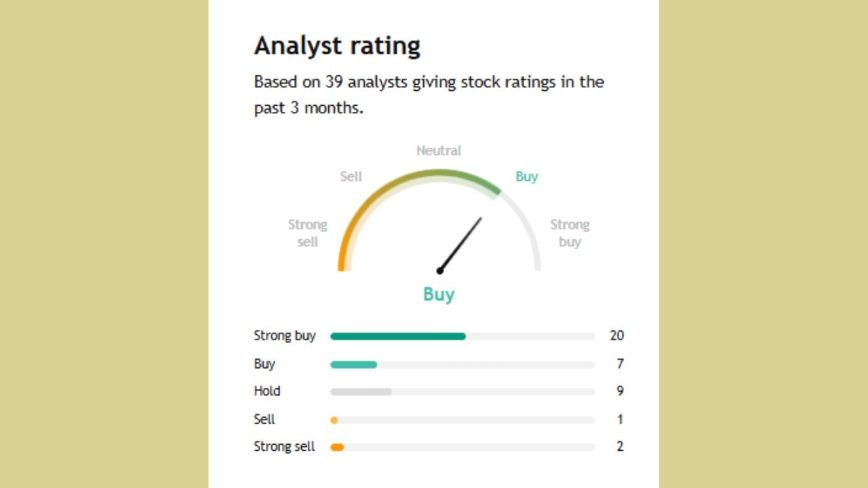Click the large Buy result text
This screenshot has width=868, height=488.
tap(439, 294)
